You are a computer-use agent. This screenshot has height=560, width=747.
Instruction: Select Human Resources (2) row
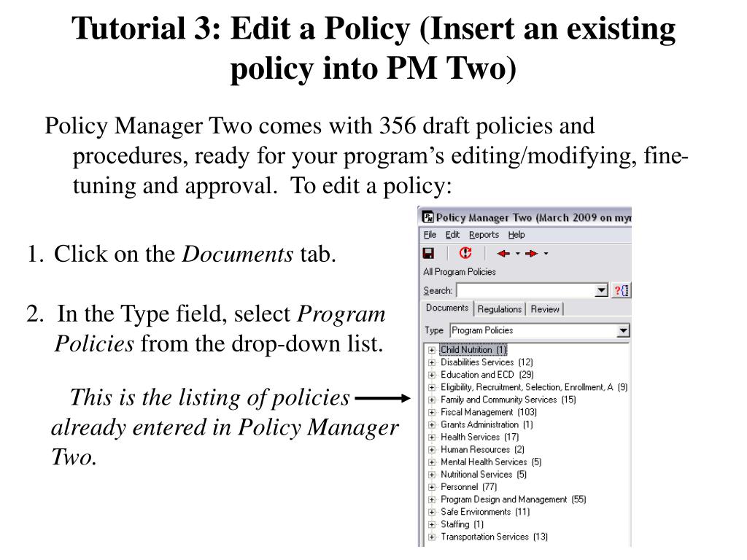coord(482,449)
